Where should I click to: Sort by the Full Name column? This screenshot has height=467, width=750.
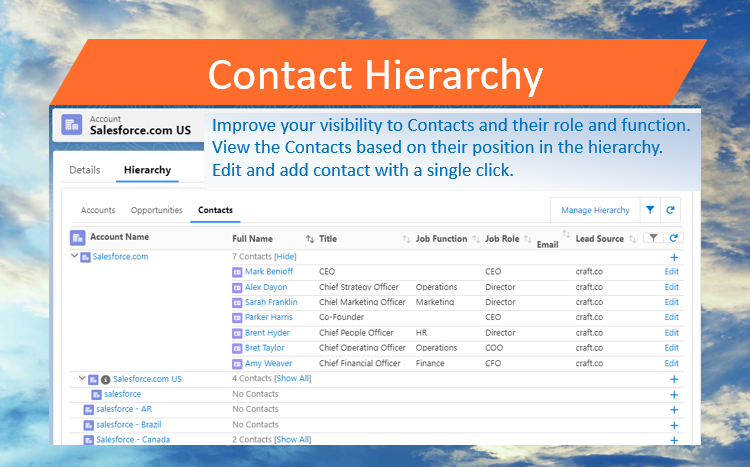[309, 239]
